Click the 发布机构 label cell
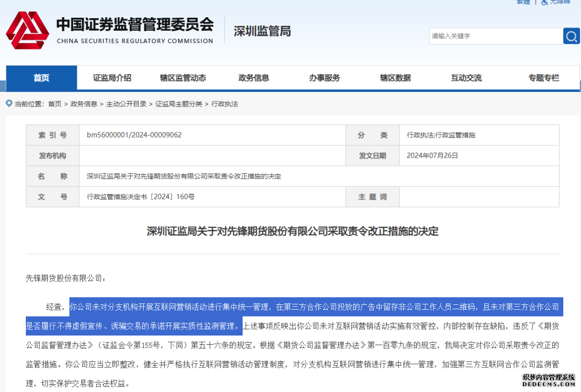Viewport: 581px width, 392px height. point(53,155)
